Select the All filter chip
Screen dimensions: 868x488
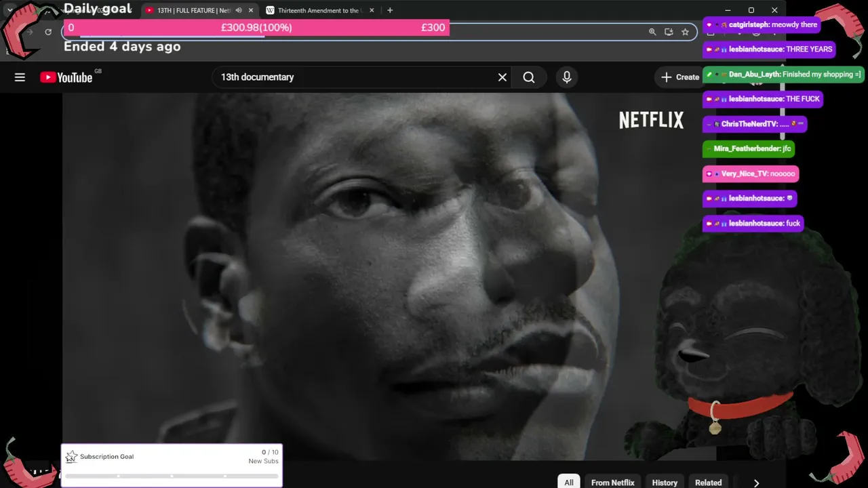click(569, 483)
